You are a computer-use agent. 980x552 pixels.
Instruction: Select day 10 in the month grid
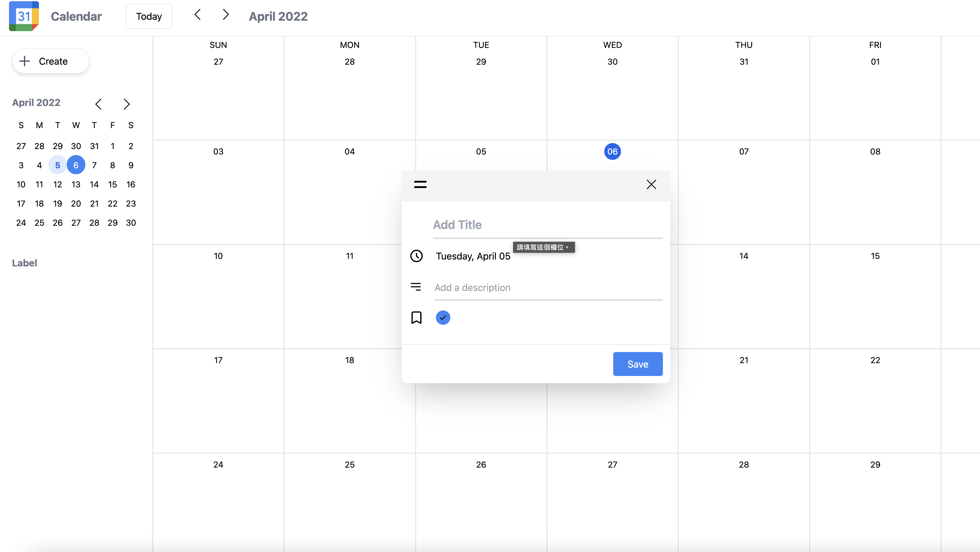218,256
